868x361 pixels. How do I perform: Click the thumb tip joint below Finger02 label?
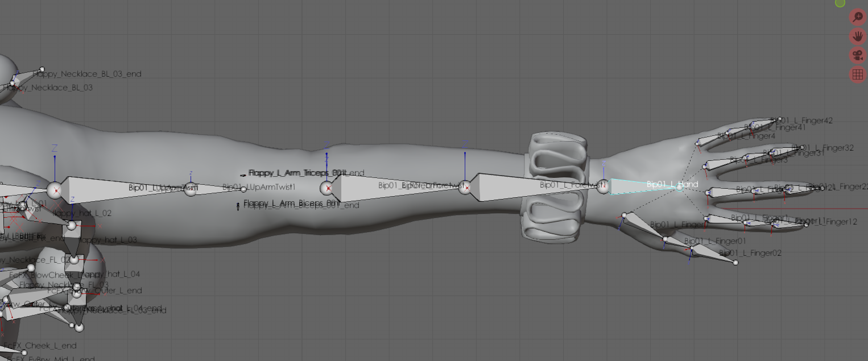click(735, 263)
